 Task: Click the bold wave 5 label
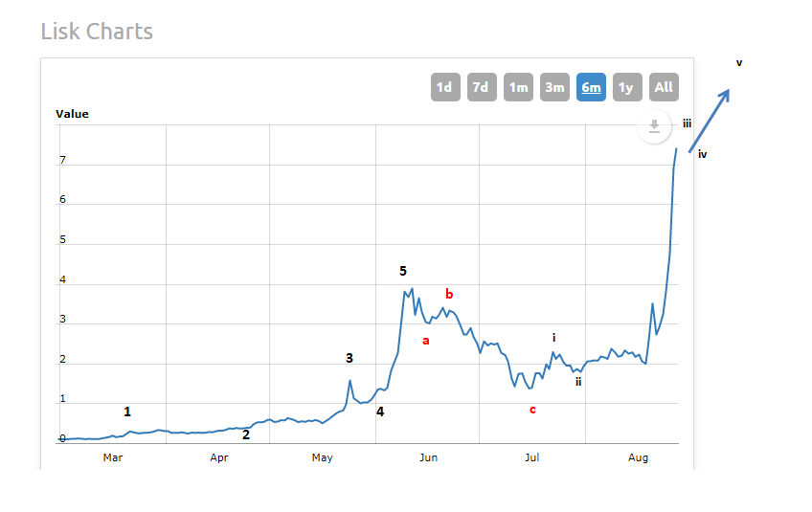403,272
